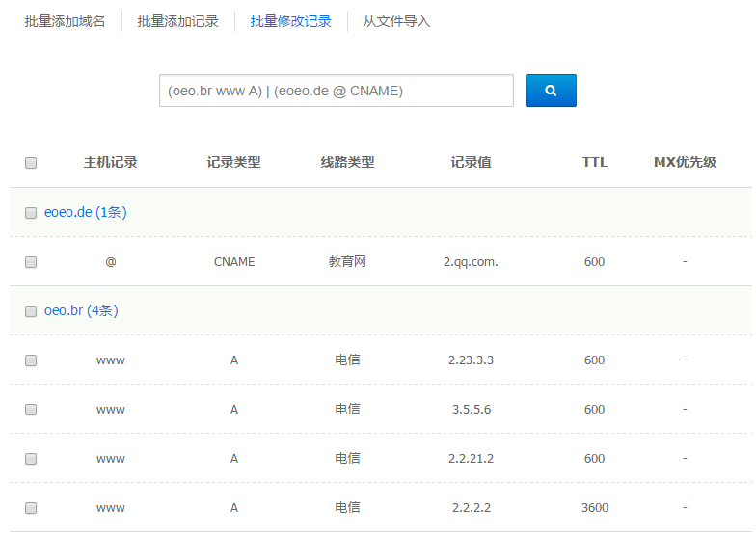This screenshot has width=756, height=534.
Task: Click the 2.qq.com. record value
Action: pyautogui.click(x=471, y=262)
